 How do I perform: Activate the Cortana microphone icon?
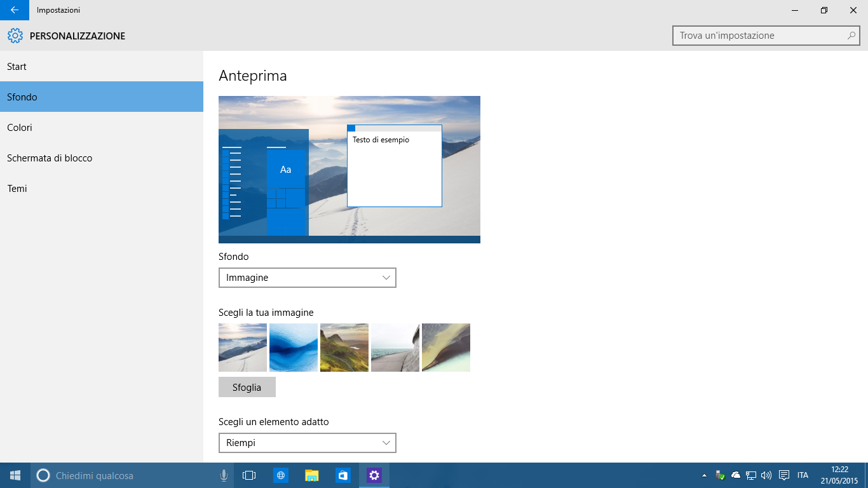(x=224, y=475)
